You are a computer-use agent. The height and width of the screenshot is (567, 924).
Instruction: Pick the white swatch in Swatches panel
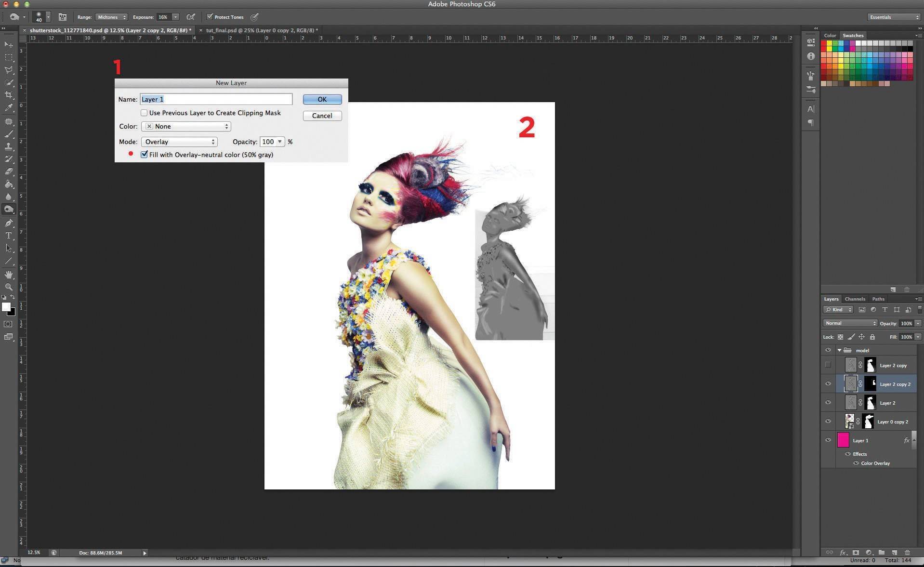pyautogui.click(x=858, y=43)
